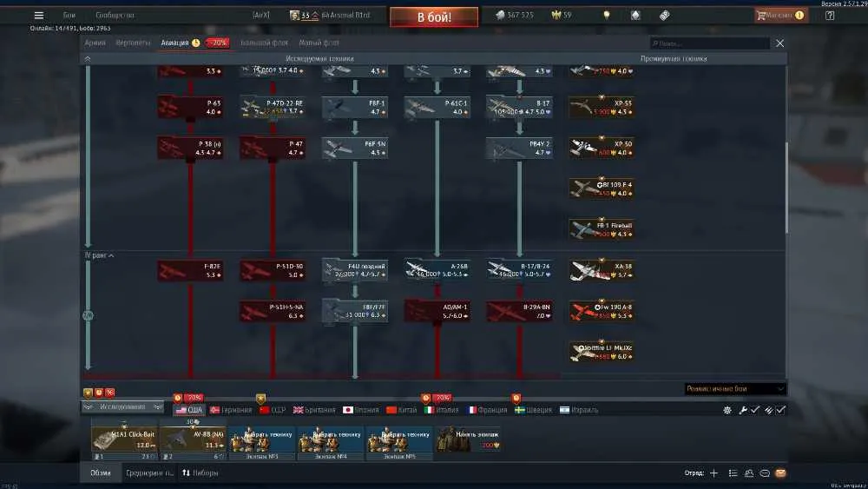868x489 pixels.
Task: Select the P-51H-5-NA aircraft card
Action: 273,311
